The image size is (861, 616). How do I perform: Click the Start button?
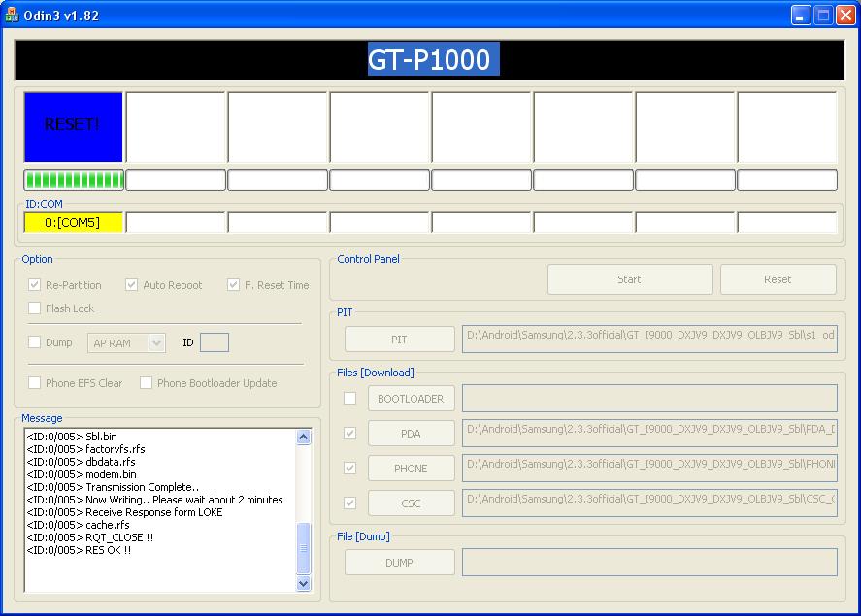tap(630, 279)
